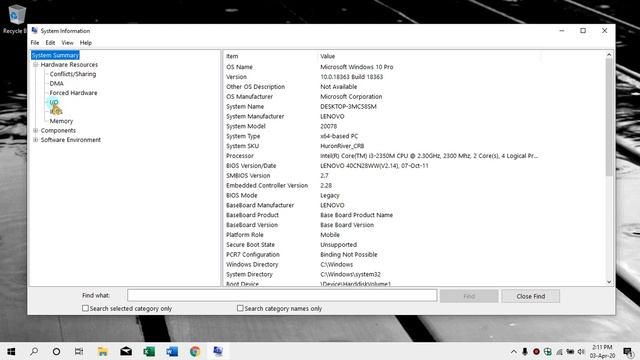
Task: Select the BIOS Mode row
Action: [414, 195]
